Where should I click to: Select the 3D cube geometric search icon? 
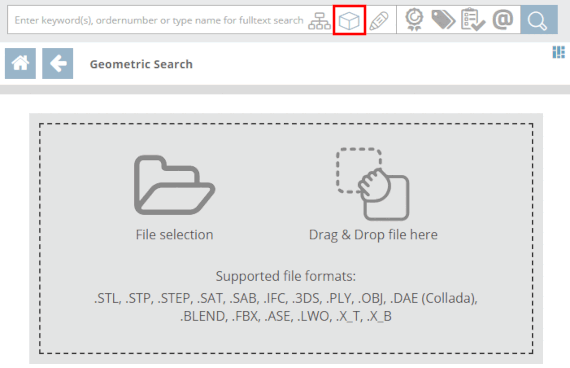(349, 20)
